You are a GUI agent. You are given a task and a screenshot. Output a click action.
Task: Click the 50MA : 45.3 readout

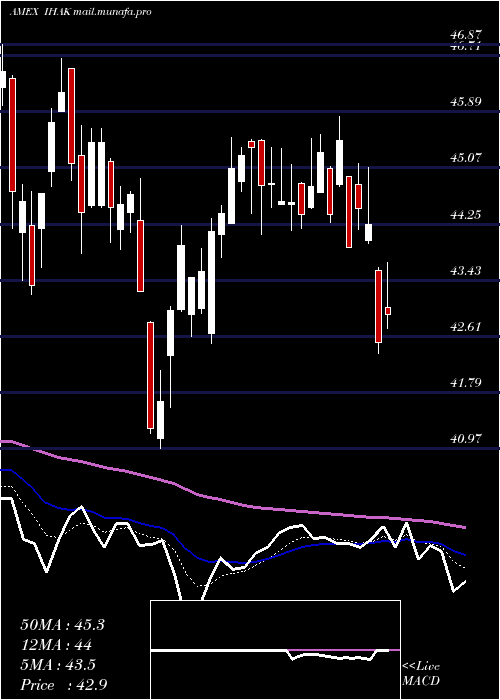(x=62, y=625)
